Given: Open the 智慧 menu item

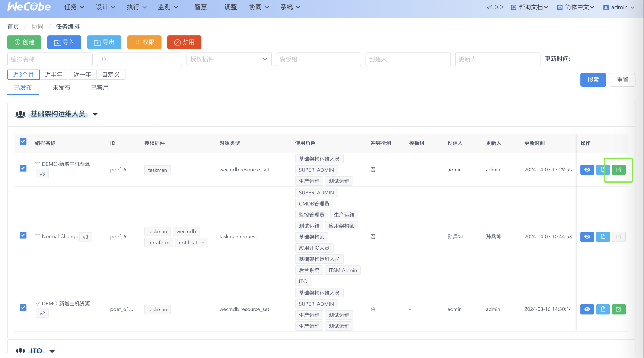Looking at the screenshot, I should (201, 7).
